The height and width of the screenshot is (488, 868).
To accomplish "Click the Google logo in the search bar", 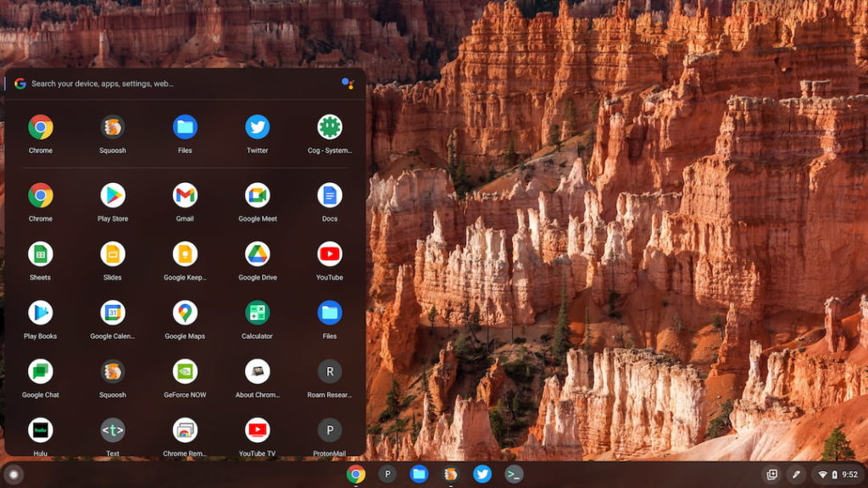I will point(20,84).
